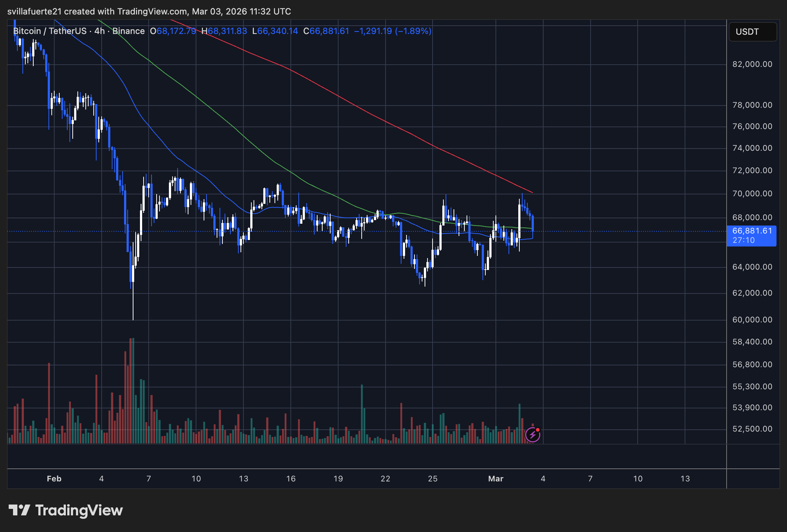
Task: Click the 25 date label on the time axis
Action: point(433,479)
